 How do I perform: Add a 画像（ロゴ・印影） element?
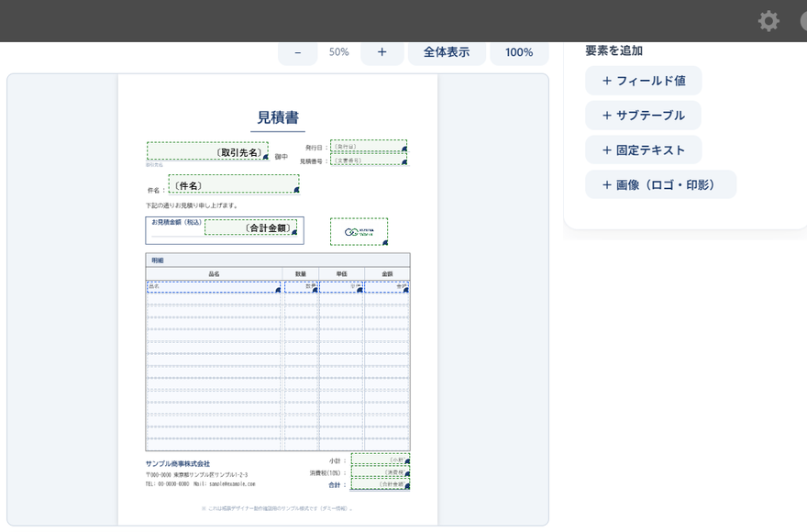[x=661, y=184]
